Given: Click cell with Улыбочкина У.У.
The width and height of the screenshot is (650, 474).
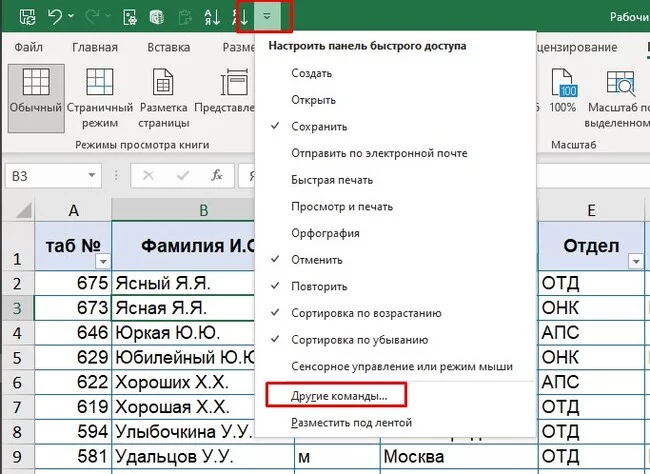Looking at the screenshot, I should click(x=183, y=431).
